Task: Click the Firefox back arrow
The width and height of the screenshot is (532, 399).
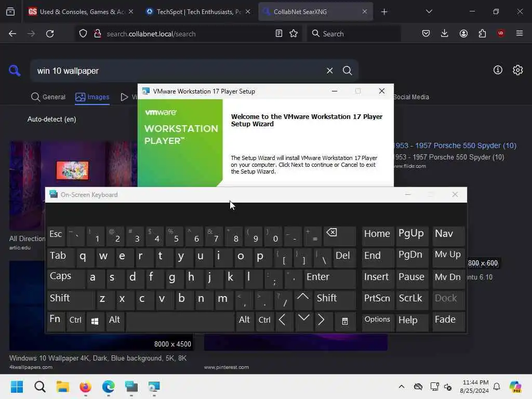Action: point(12,34)
